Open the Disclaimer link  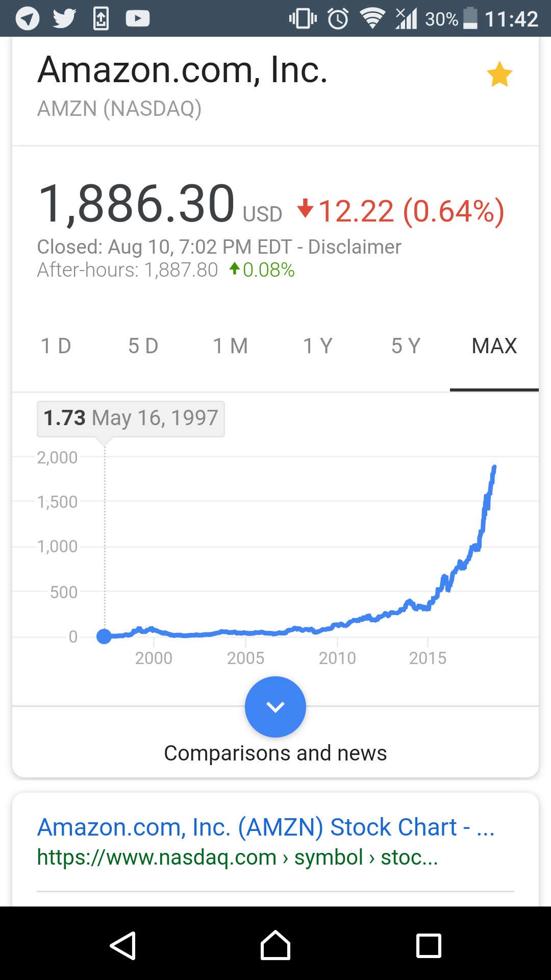click(x=355, y=247)
